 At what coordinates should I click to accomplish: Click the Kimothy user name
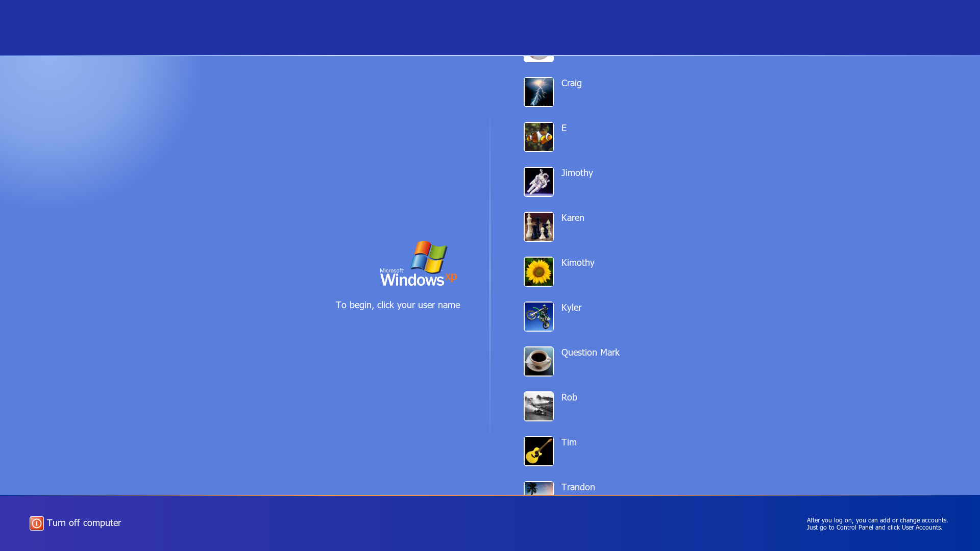(578, 263)
